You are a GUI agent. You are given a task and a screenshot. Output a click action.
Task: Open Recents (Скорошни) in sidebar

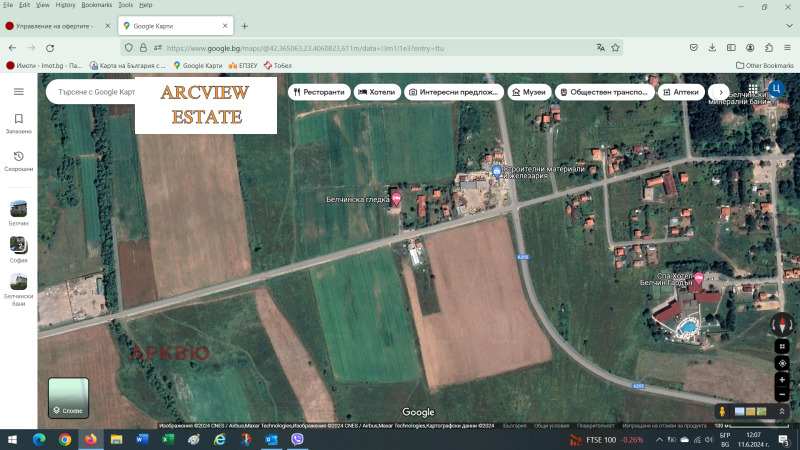[x=18, y=161]
